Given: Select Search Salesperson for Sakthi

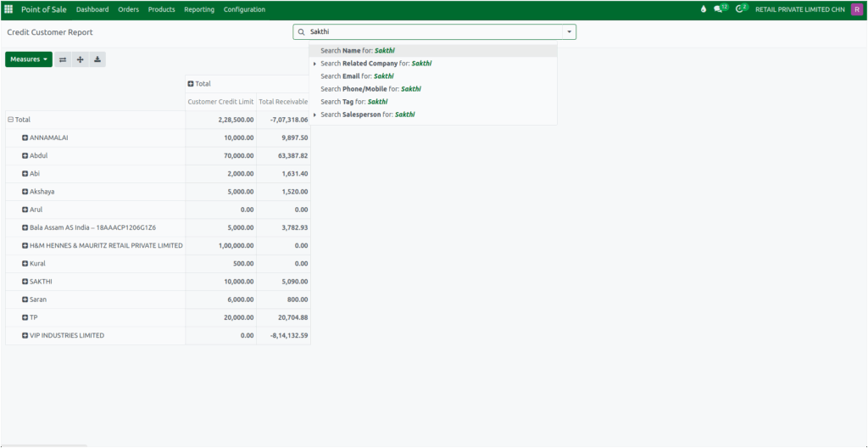Looking at the screenshot, I should point(433,115).
